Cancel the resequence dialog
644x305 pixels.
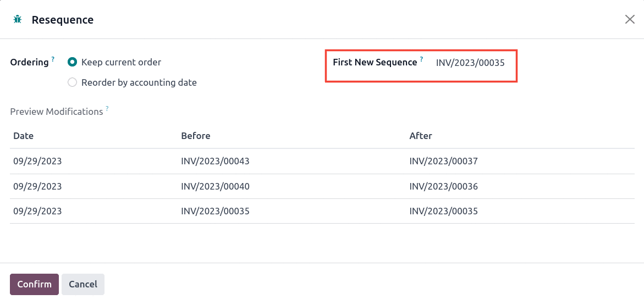[83, 284]
